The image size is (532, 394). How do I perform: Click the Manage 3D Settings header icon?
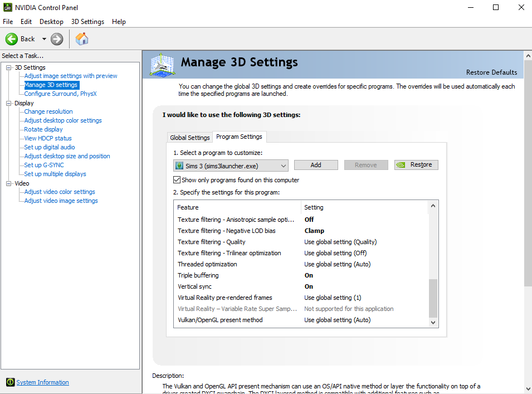pos(163,65)
